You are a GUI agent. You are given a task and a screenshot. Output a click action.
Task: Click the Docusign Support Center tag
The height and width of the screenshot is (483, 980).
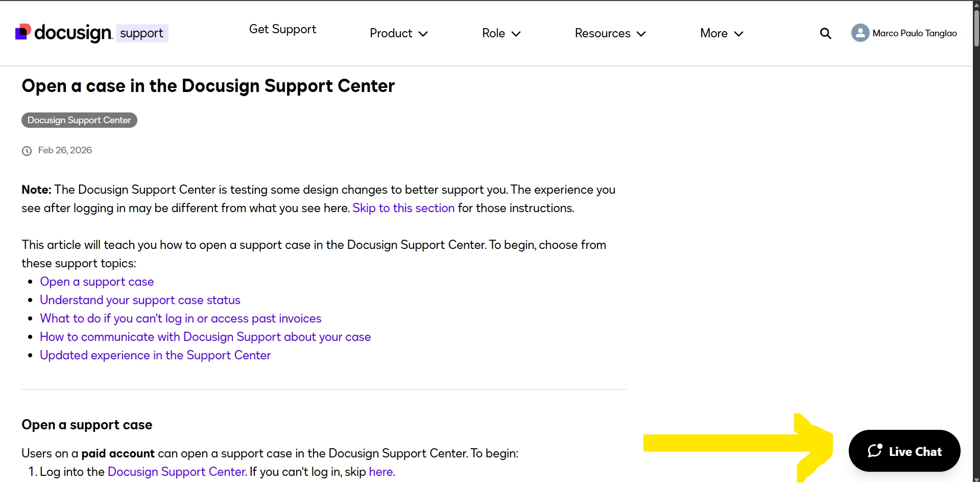pos(79,120)
